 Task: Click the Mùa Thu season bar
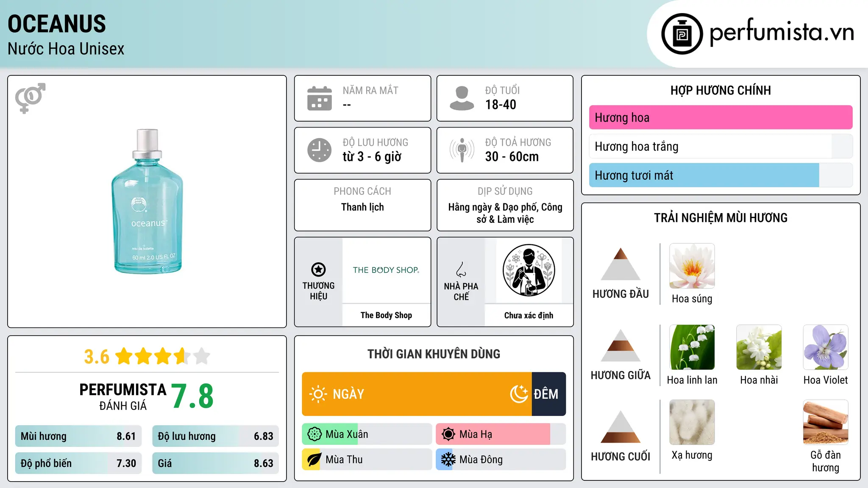[x=367, y=460]
